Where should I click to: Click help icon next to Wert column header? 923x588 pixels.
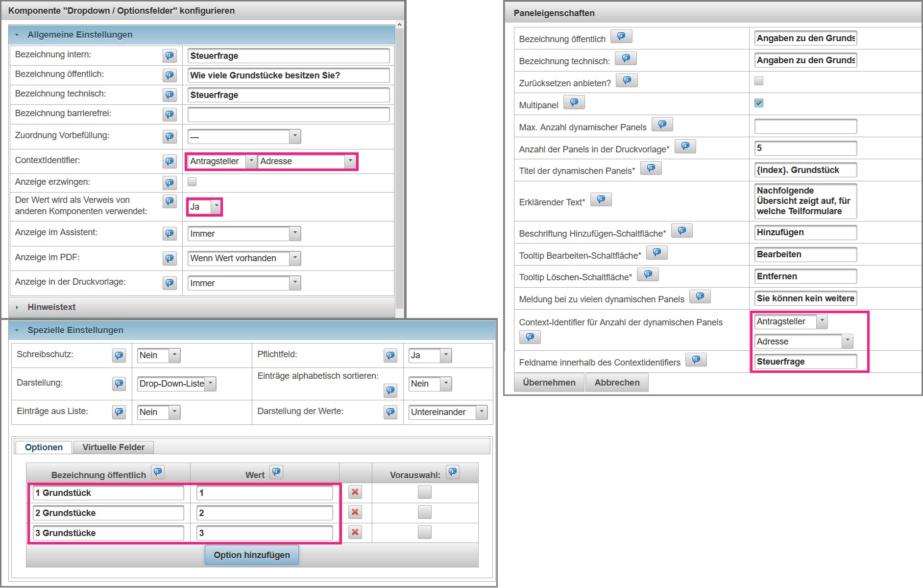tap(276, 472)
